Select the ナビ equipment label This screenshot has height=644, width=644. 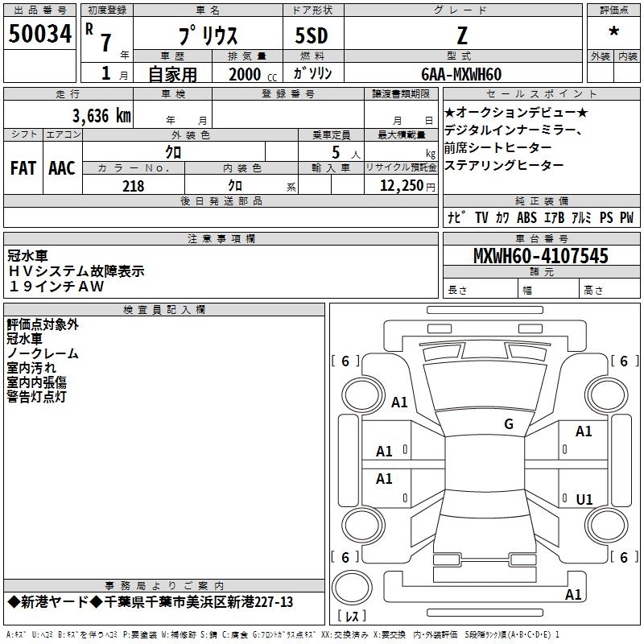[456, 217]
